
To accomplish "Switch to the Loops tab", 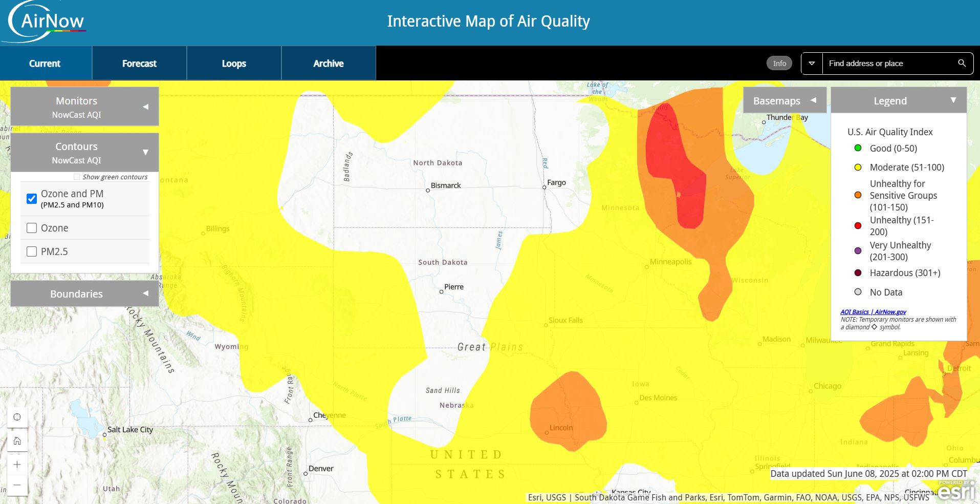I will click(x=234, y=63).
